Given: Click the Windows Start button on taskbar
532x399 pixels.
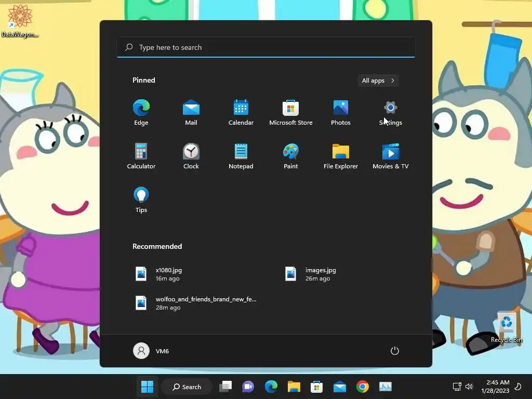Looking at the screenshot, I should pos(147,387).
